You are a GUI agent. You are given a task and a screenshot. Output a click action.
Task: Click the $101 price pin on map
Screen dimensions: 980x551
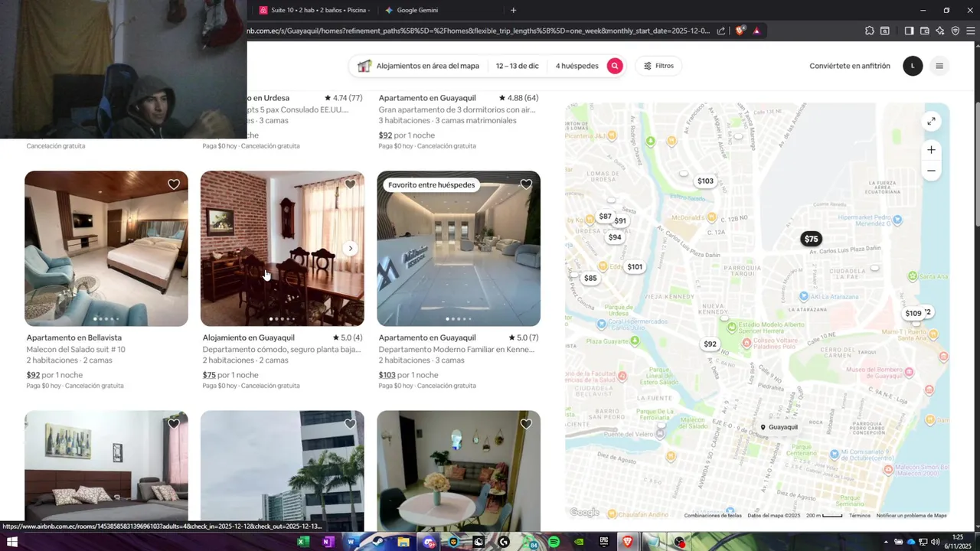[635, 267]
